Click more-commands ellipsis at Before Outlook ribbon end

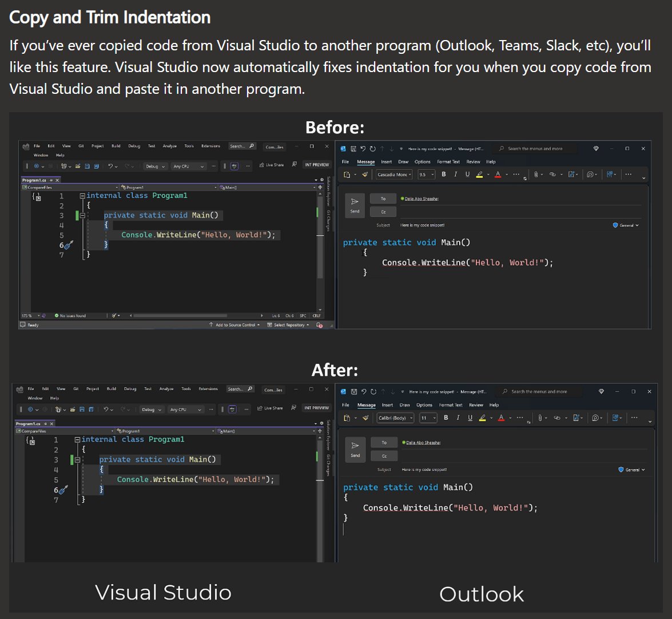click(629, 174)
